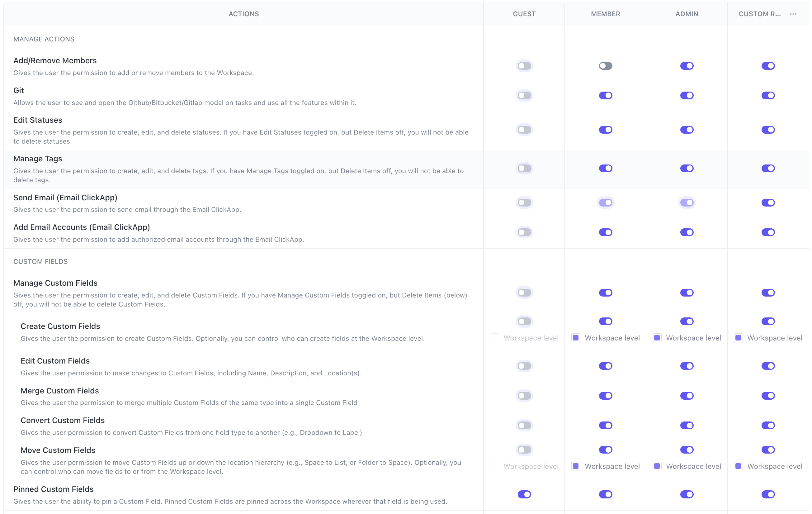Toggle Convert Custom Fields for Admin role

687,425
